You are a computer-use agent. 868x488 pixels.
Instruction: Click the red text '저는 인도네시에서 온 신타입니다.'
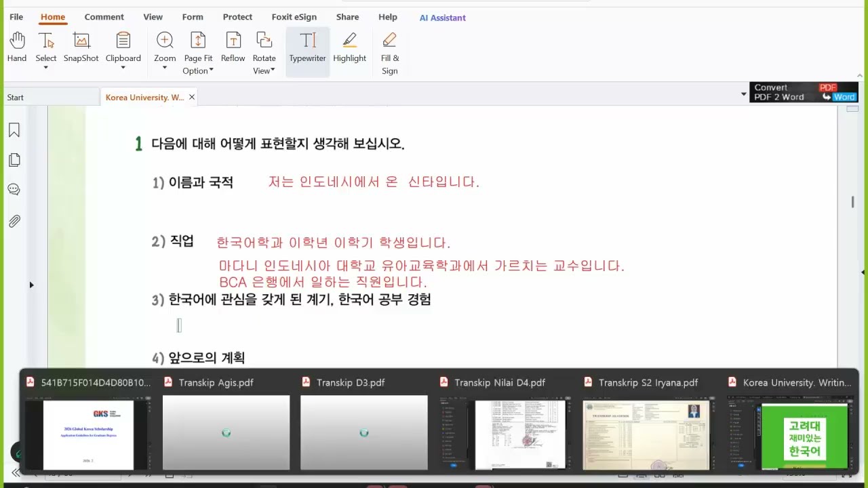[374, 182]
